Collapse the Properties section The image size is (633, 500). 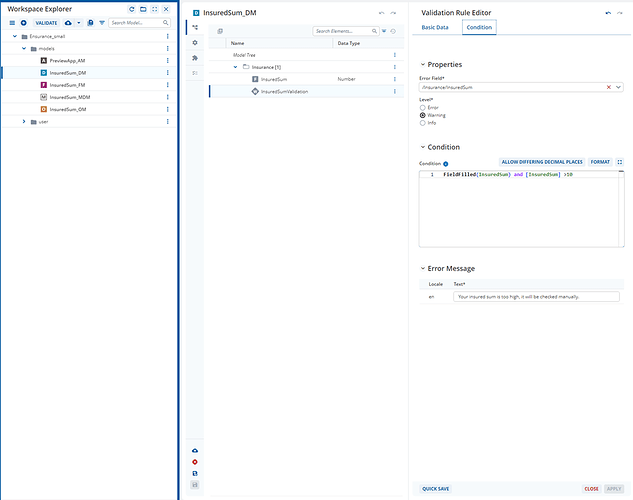click(423, 64)
